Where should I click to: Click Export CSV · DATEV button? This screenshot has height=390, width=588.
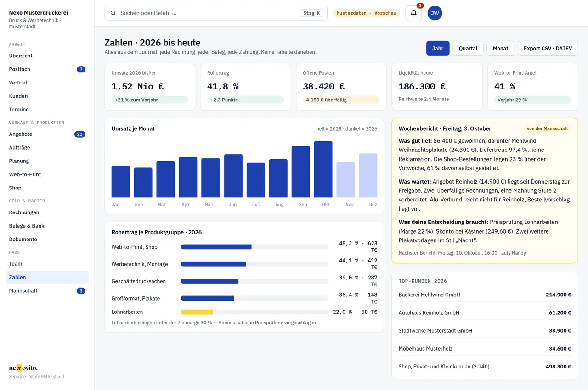tap(548, 48)
